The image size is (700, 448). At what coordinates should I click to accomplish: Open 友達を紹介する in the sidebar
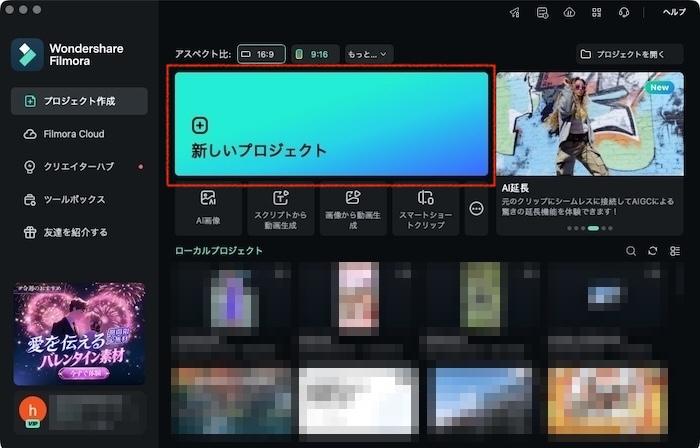[79, 232]
